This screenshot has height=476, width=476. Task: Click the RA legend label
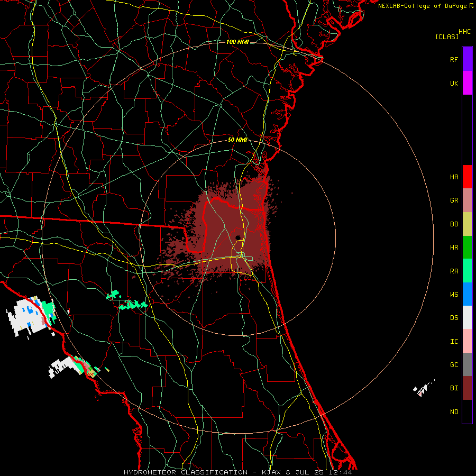pos(454,271)
